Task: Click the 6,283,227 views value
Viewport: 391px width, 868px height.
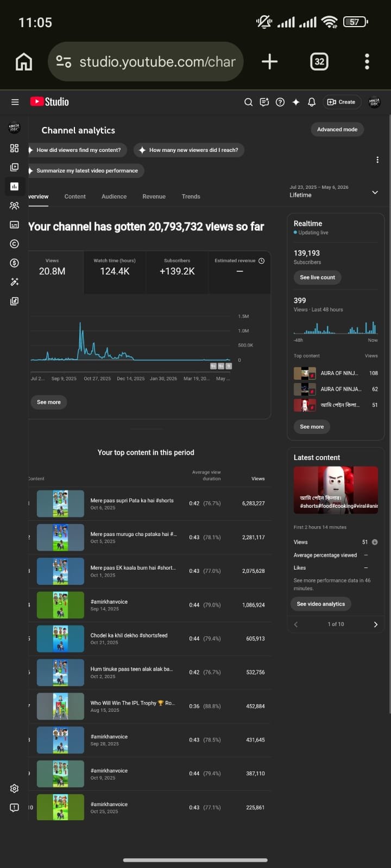Action: pyautogui.click(x=254, y=503)
